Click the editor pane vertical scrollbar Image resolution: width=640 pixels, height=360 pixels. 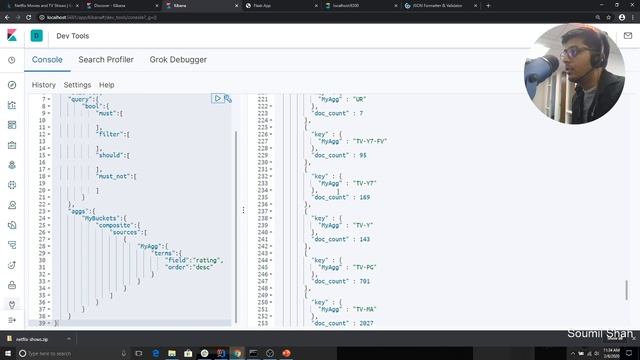pos(236,227)
